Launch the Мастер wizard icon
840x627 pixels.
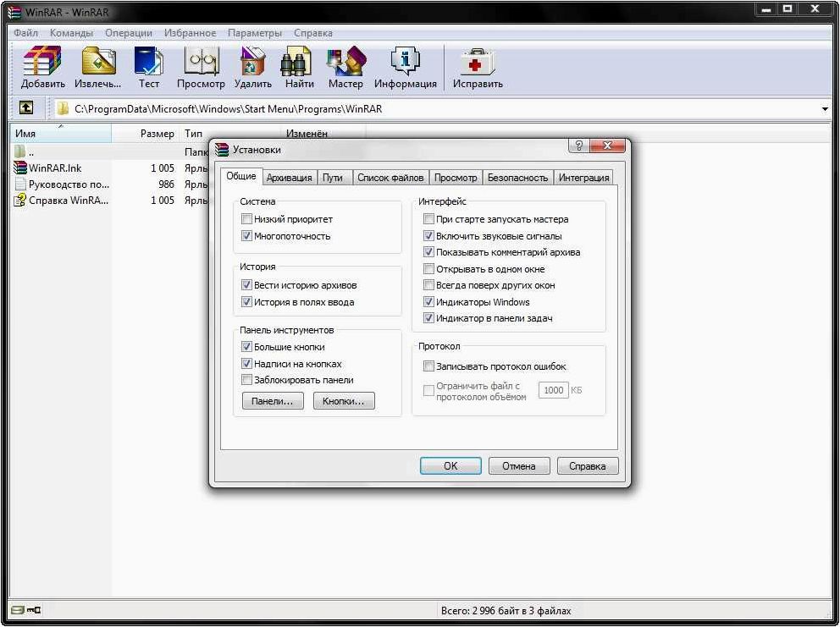click(345, 61)
